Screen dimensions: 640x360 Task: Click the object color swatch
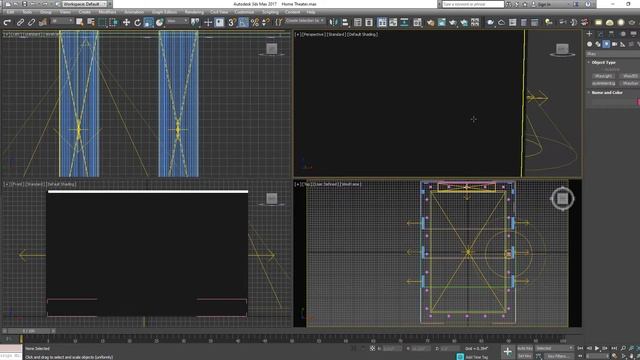click(638, 102)
